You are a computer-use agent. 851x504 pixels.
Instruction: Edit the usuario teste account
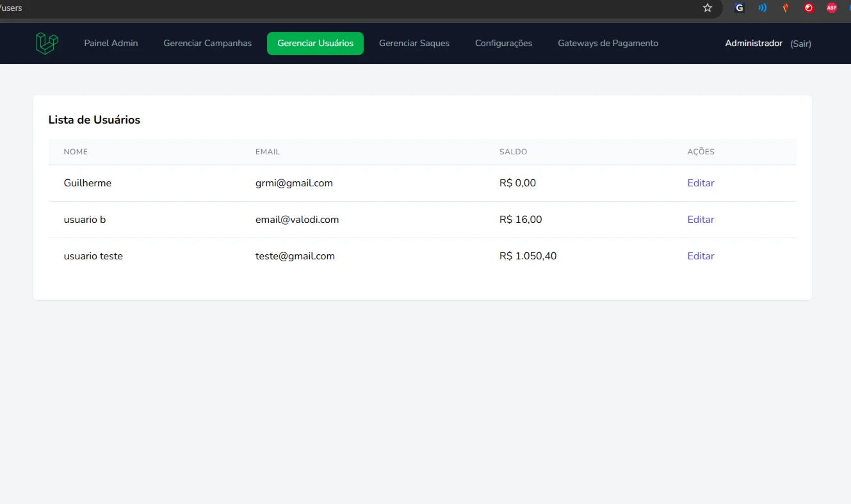point(701,256)
